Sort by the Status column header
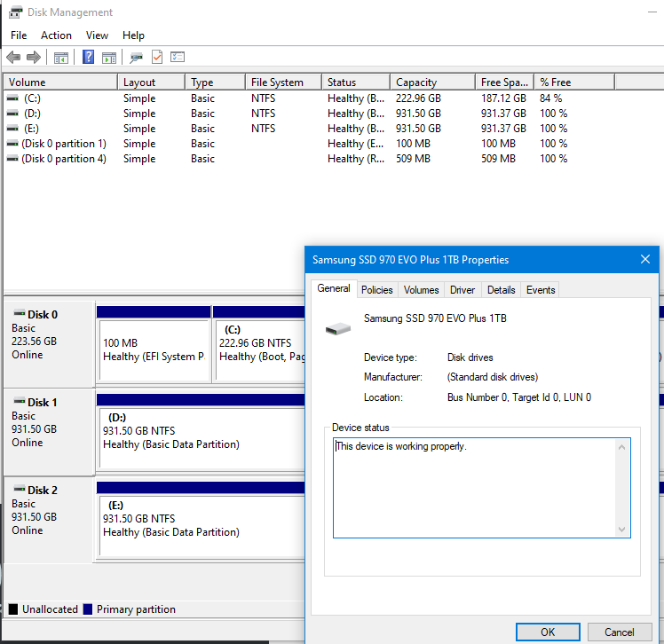664x644 pixels. click(356, 82)
